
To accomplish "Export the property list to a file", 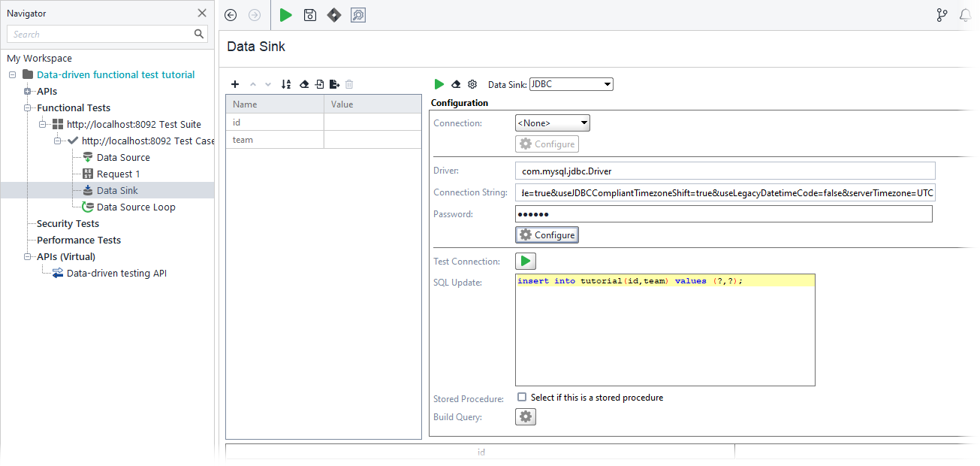I will tap(335, 84).
